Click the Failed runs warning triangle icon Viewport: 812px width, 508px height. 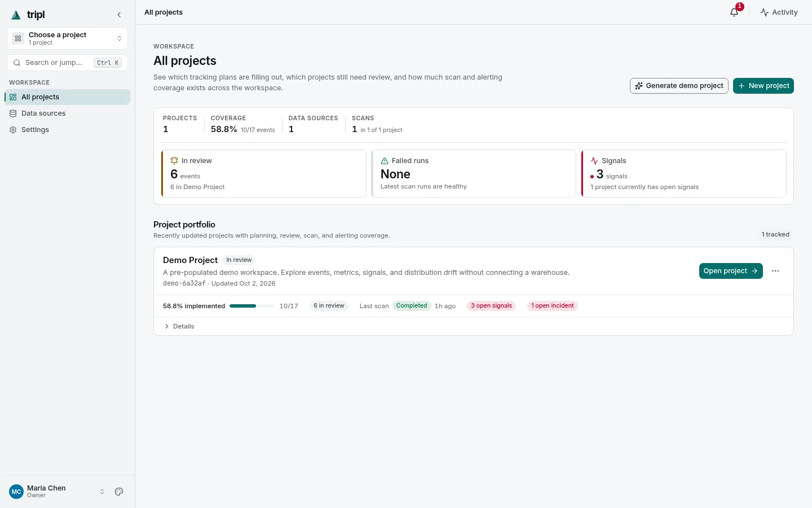[x=385, y=161]
